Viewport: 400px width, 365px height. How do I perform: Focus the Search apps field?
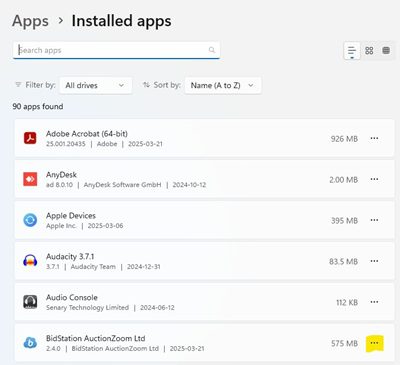pyautogui.click(x=116, y=50)
